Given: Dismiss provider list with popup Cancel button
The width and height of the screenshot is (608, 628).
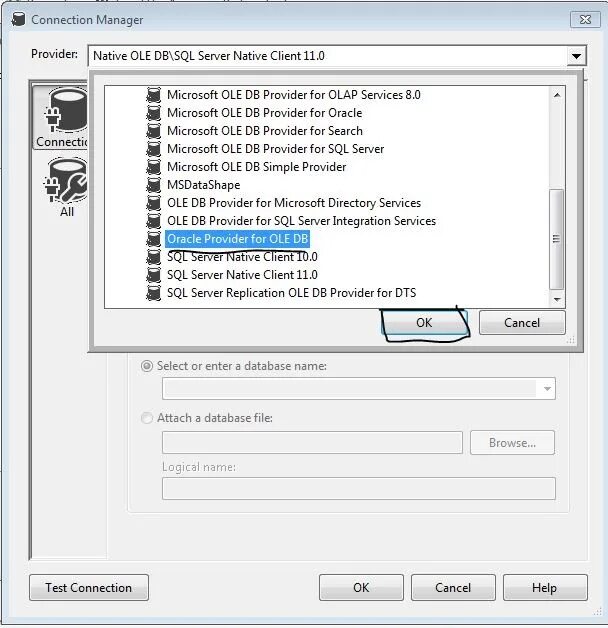Looking at the screenshot, I should point(522,323).
